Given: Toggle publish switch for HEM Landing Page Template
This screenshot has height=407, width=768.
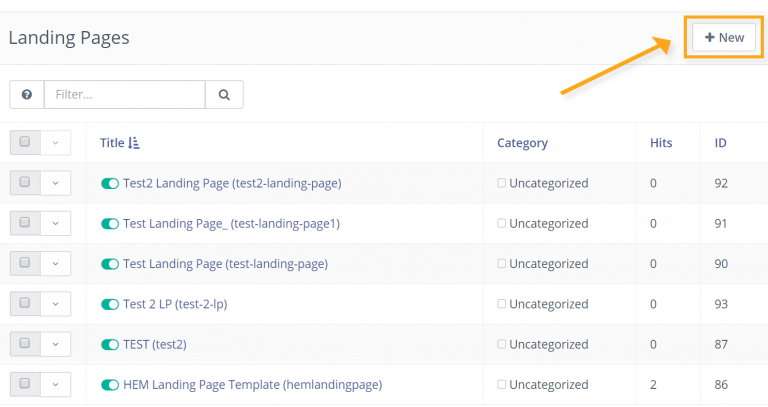Looking at the screenshot, I should pos(110,384).
